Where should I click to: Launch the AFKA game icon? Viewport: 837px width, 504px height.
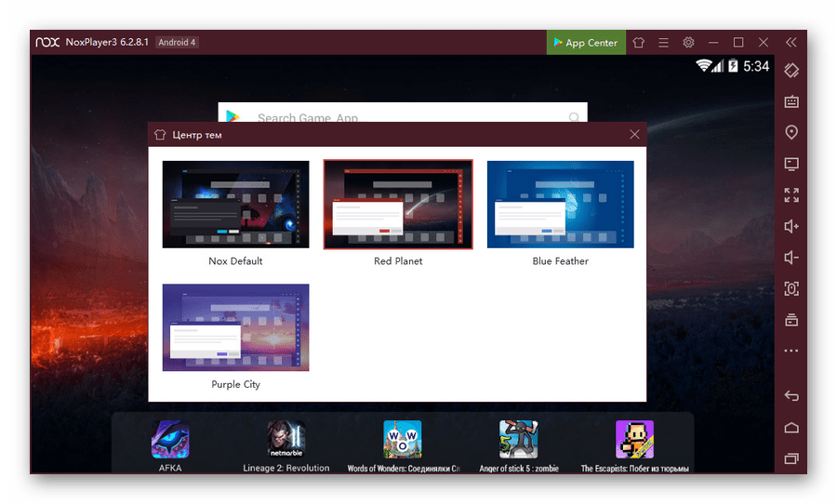pos(170,440)
